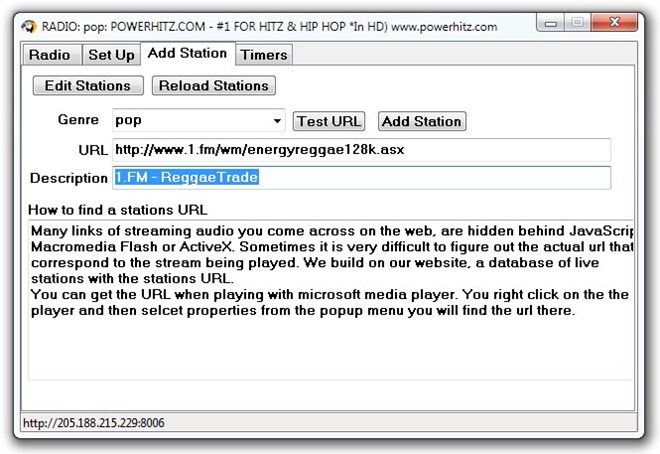Minimize the radio window
Viewport: 660px width, 454px height.
551,23
